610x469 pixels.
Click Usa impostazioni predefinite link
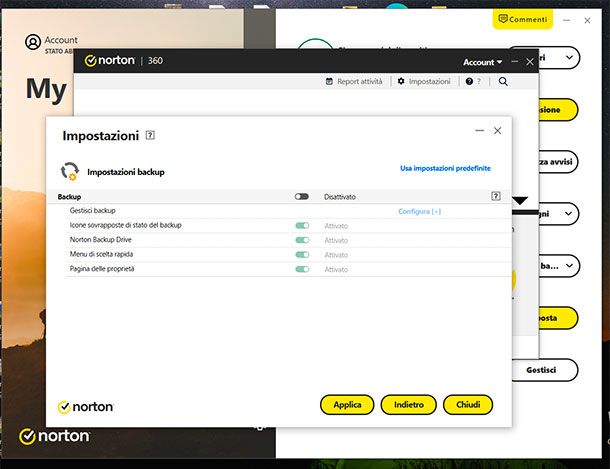[x=445, y=168]
